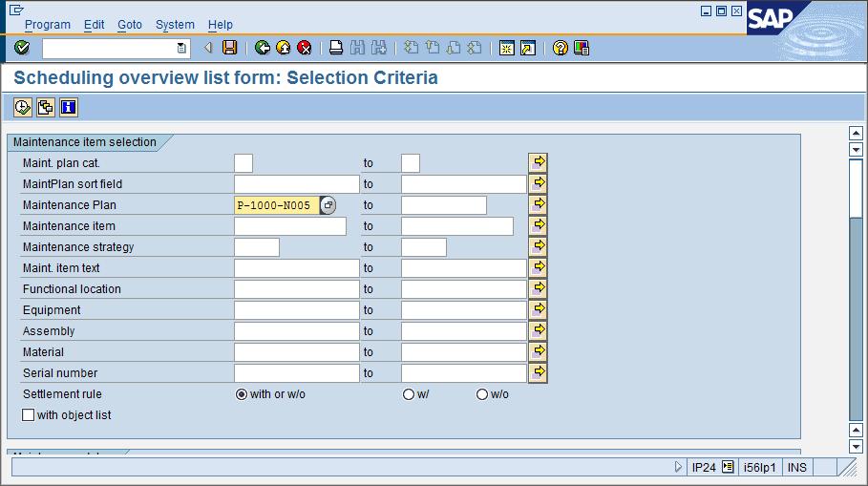Click the multiple selection arrow for Functional location
The image size is (868, 486).
[x=538, y=289]
